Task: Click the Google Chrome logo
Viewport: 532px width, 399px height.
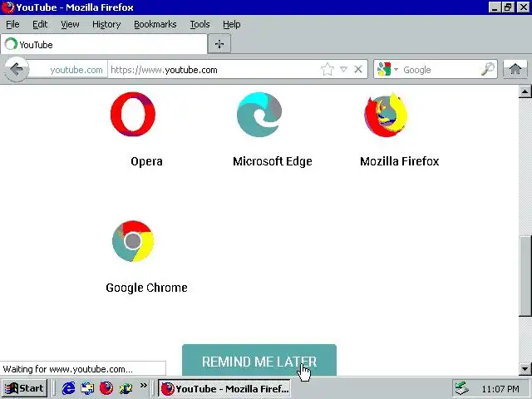Action: [133, 241]
